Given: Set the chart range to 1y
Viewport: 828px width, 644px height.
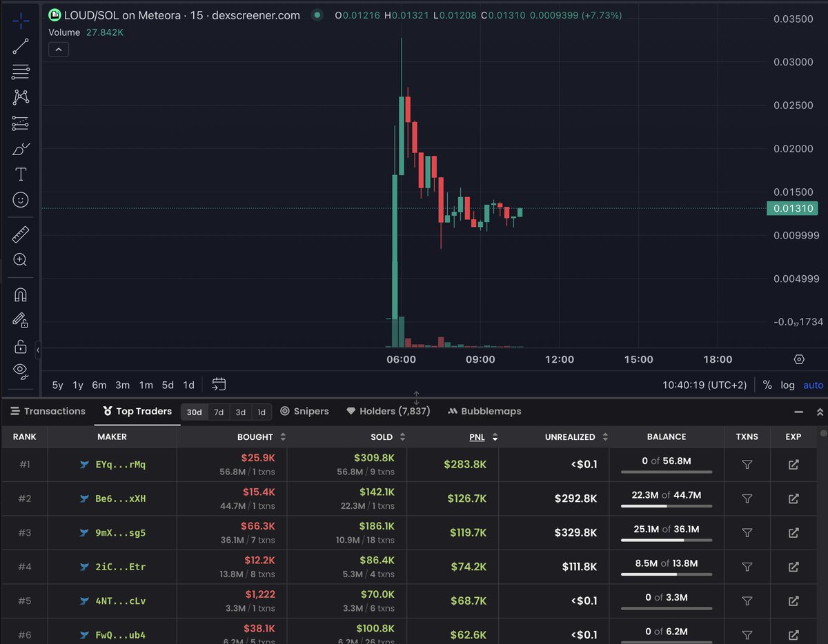Looking at the screenshot, I should (x=78, y=385).
